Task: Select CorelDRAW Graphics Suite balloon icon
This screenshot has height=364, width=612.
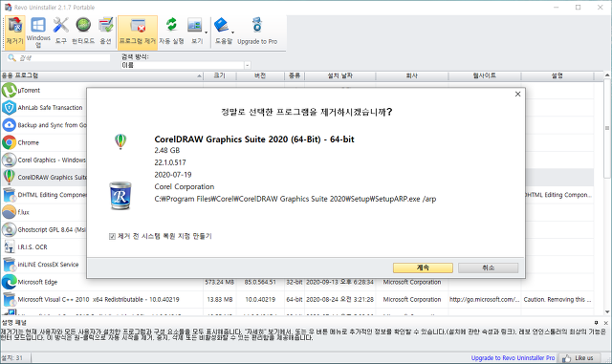Action: click(9, 177)
